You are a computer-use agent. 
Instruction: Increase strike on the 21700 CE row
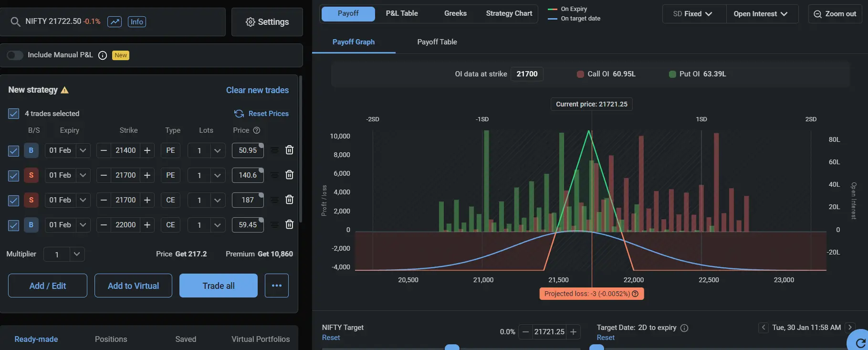click(x=147, y=200)
